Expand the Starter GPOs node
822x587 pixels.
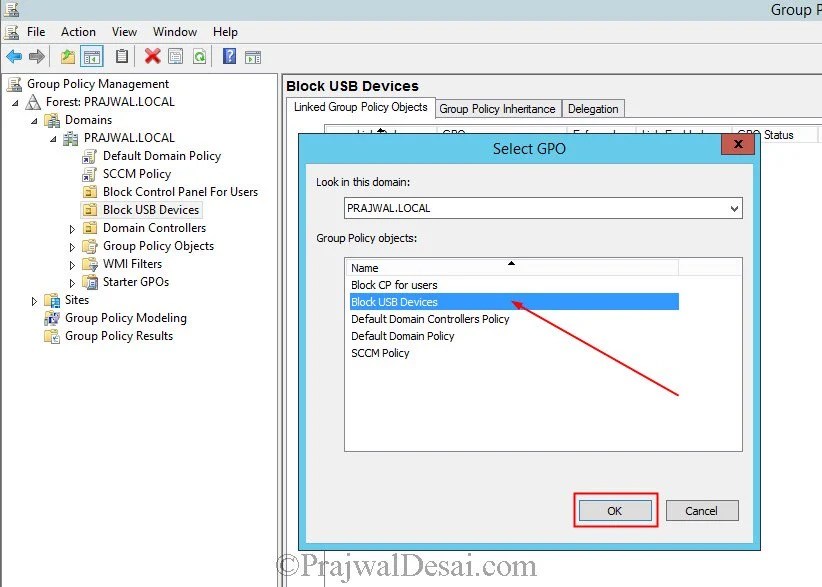pyautogui.click(x=70, y=282)
